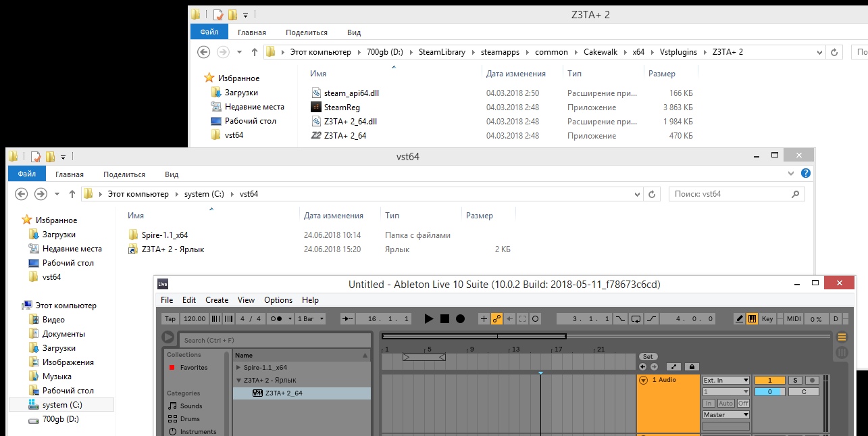Toggle the Lock Envelopes padlock icon

[x=691, y=366]
